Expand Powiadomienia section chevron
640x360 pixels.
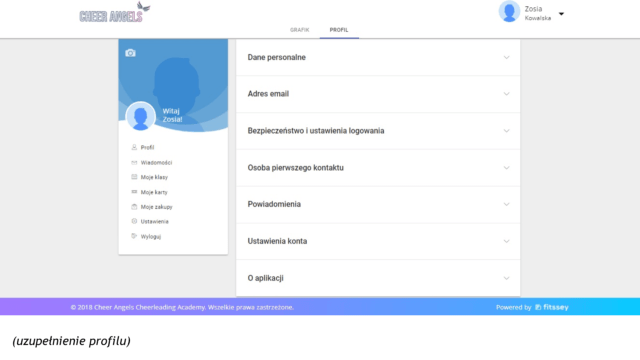click(x=506, y=204)
